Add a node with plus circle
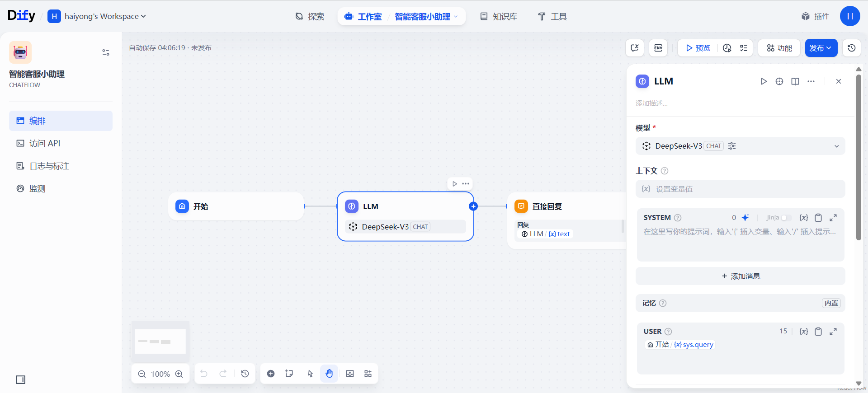This screenshot has width=868, height=393. (271, 374)
